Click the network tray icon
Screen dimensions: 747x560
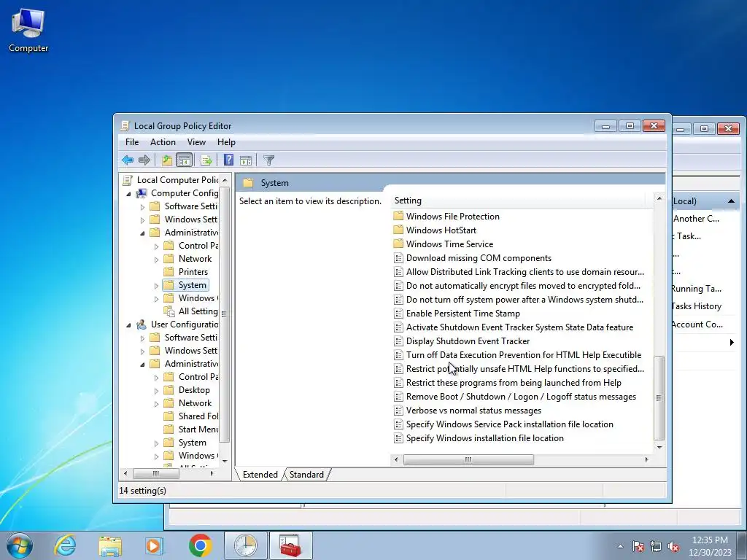pyautogui.click(x=656, y=546)
